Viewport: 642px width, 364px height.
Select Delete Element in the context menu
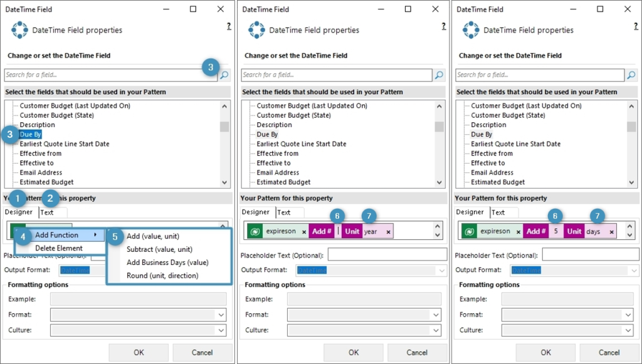[59, 248]
